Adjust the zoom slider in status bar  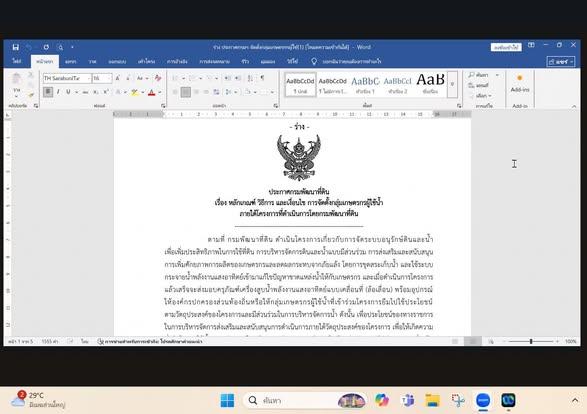(x=531, y=341)
